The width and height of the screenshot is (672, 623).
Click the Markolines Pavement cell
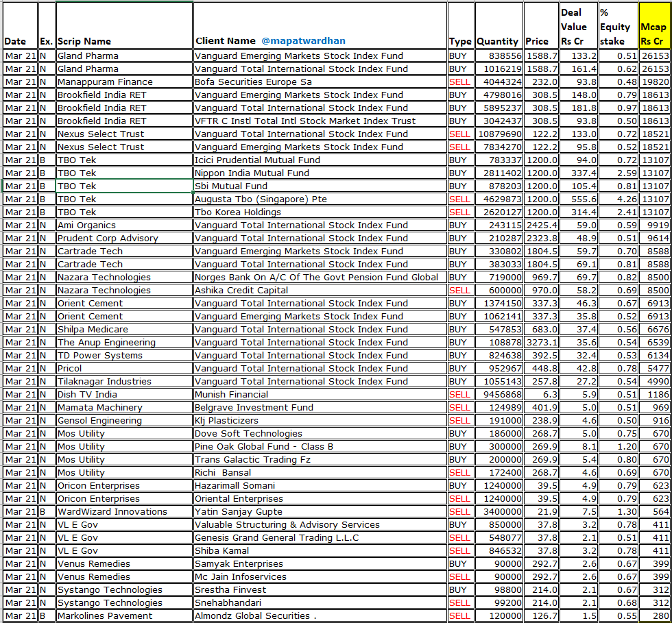coord(124,615)
